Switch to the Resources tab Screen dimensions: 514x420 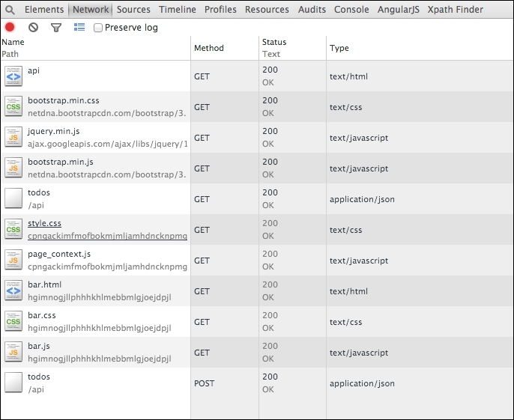point(267,10)
